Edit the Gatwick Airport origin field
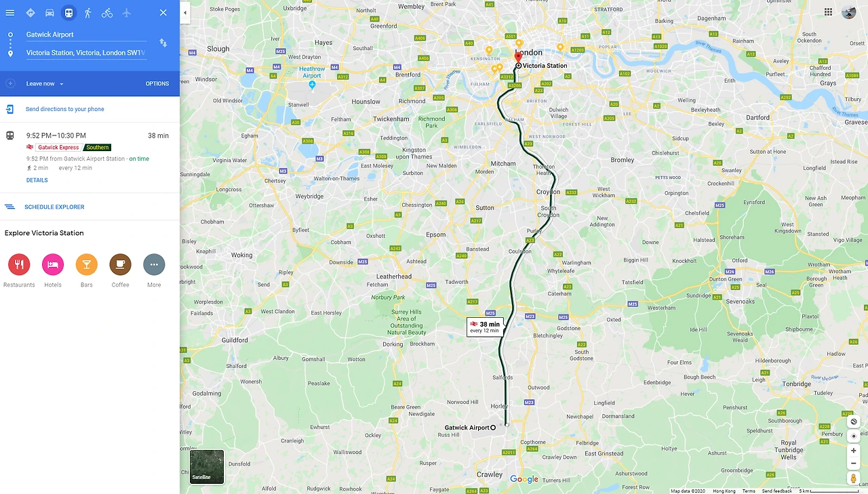 tap(86, 35)
